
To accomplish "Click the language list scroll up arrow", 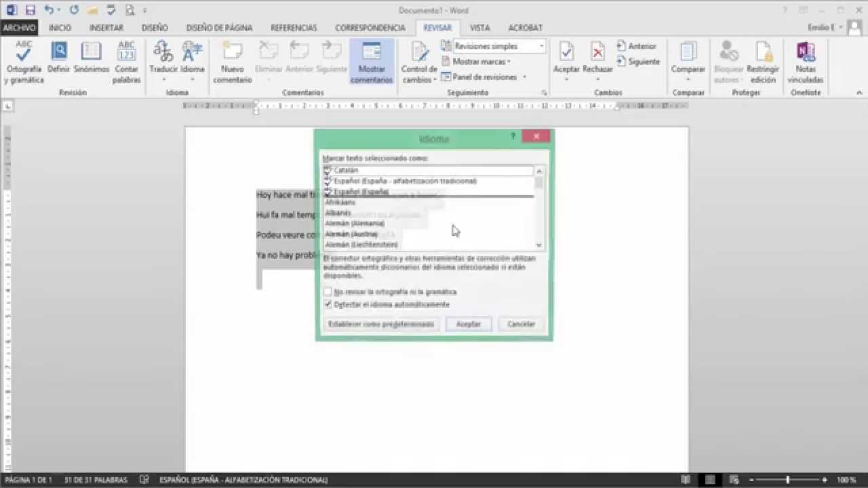I will pyautogui.click(x=539, y=171).
